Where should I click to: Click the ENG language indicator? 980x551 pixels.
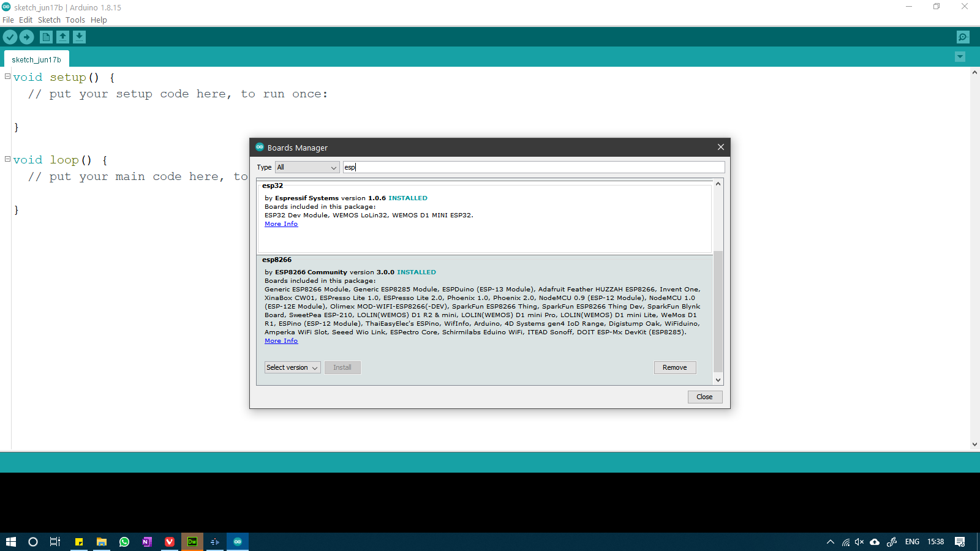pos(912,542)
